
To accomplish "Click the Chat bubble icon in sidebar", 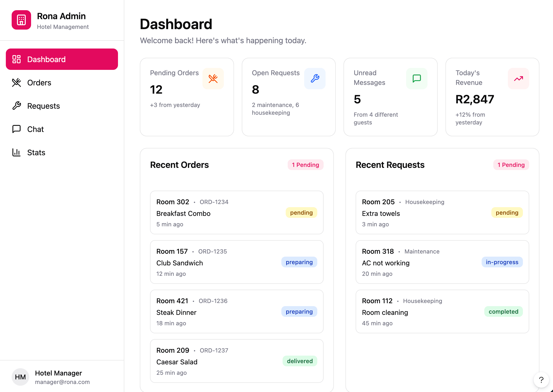I will click(x=16, y=129).
